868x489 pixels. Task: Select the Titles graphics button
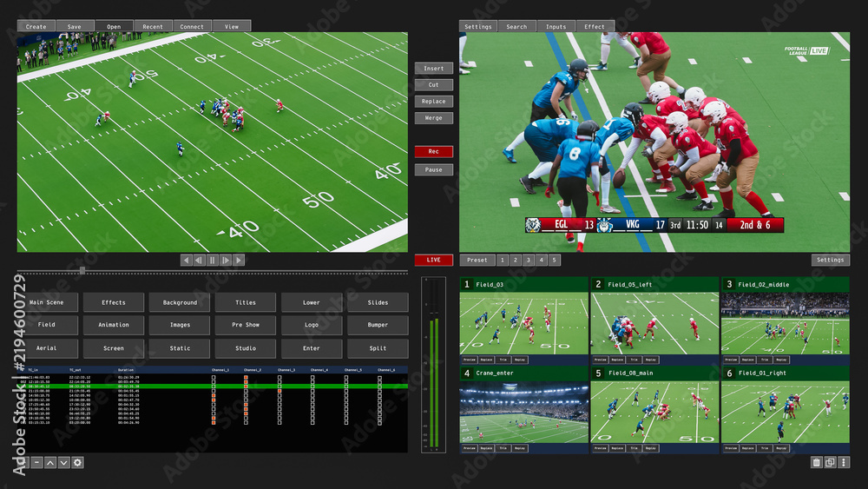click(246, 302)
